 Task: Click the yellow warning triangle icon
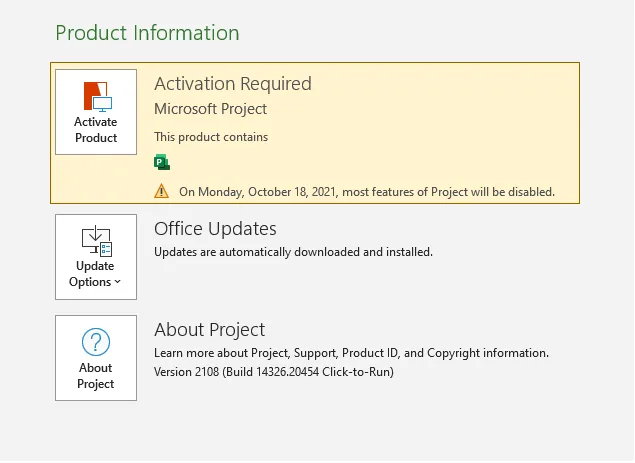click(x=162, y=191)
